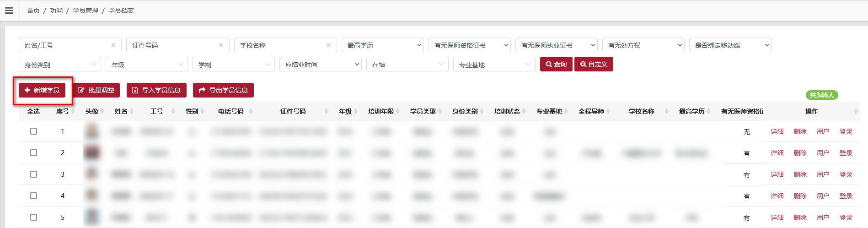
Task: Open 详细 for row 5
Action: click(777, 217)
